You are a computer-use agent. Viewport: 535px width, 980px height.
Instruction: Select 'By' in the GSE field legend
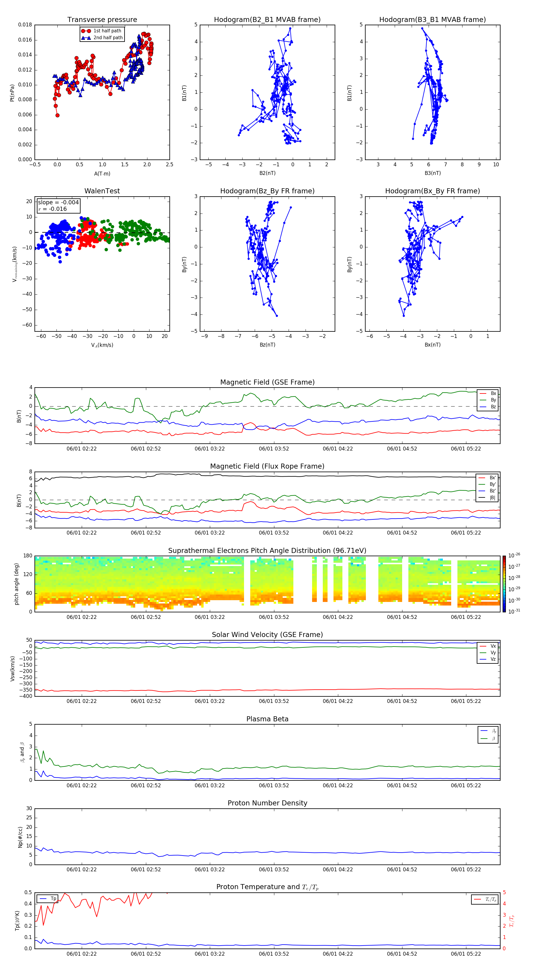[488, 400]
